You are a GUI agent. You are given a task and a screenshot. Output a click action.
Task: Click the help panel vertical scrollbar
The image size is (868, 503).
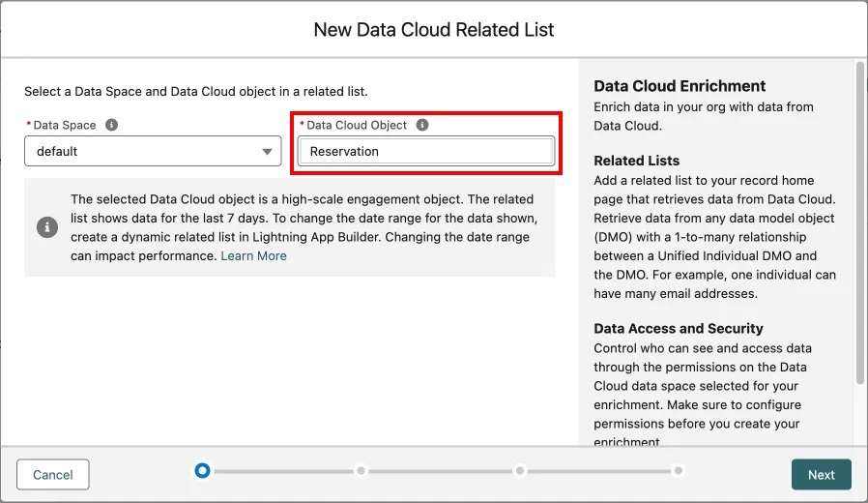859,222
